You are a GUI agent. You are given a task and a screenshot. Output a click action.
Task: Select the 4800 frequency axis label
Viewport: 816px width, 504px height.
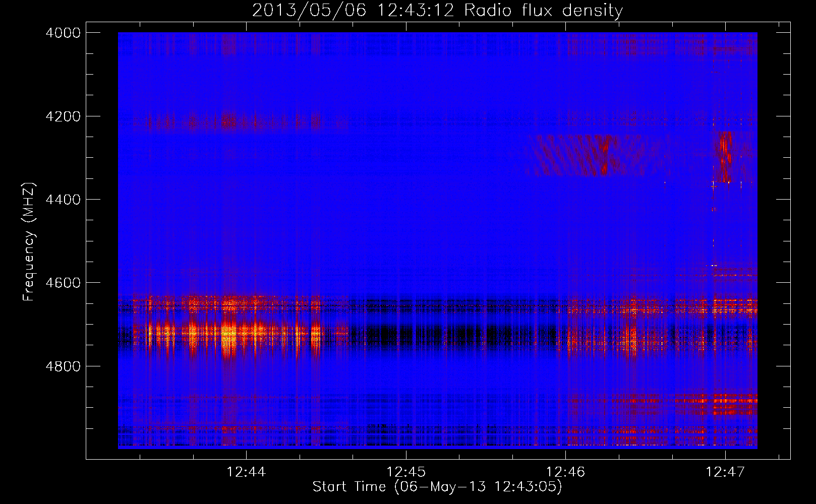(x=63, y=366)
